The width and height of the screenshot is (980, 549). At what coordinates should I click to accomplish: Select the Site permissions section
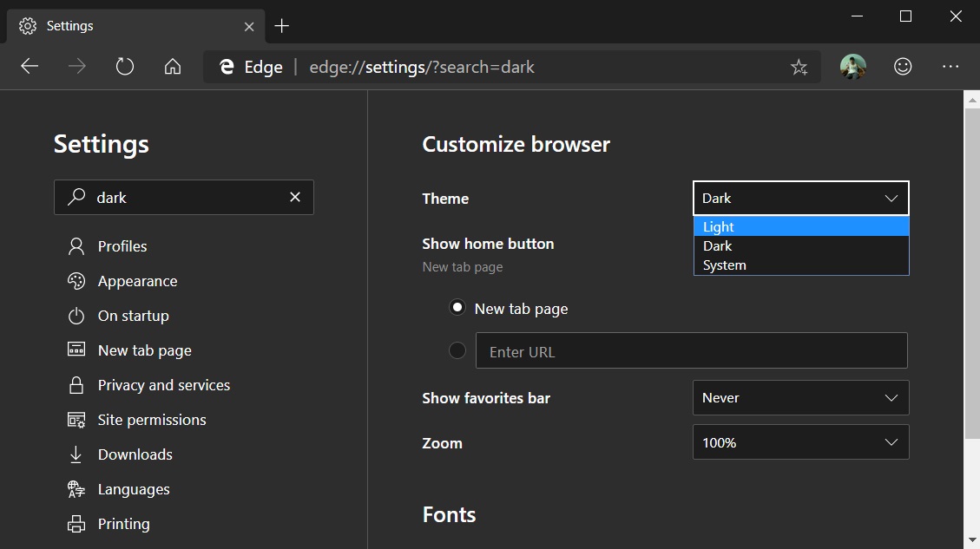tap(152, 419)
